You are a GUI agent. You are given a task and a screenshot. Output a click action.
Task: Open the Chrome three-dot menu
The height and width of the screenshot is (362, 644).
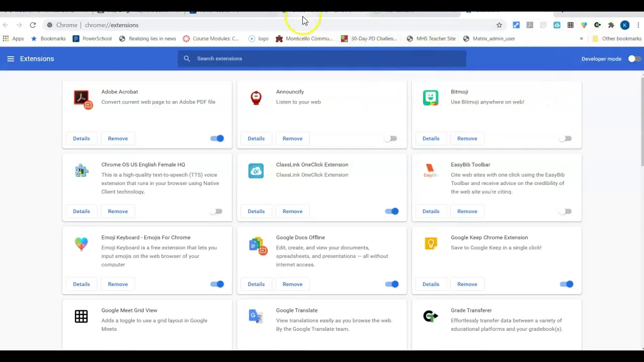click(x=638, y=25)
